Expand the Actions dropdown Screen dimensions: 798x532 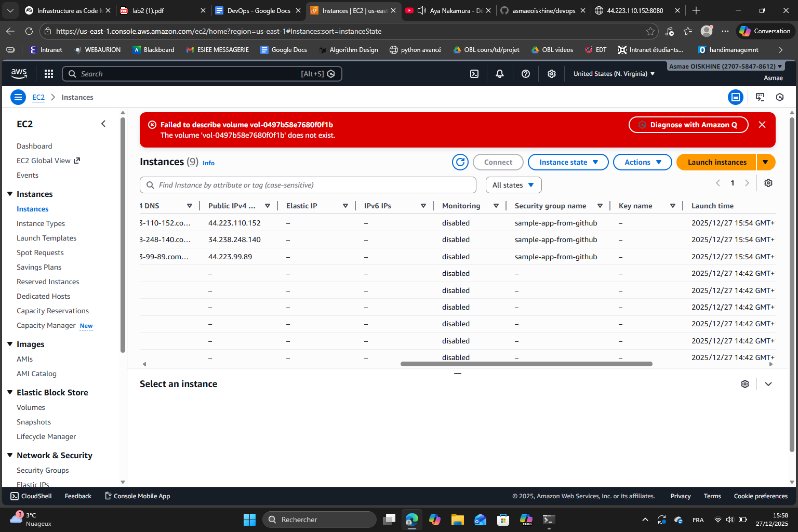(642, 162)
